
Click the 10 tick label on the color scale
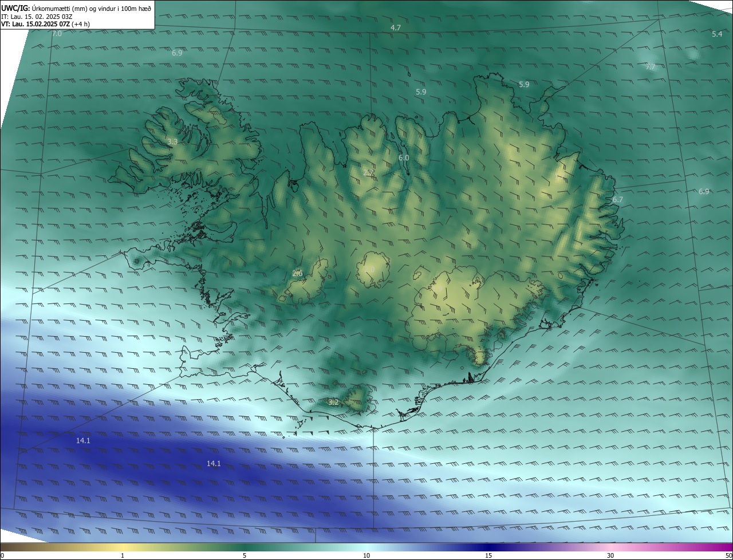[366, 555]
